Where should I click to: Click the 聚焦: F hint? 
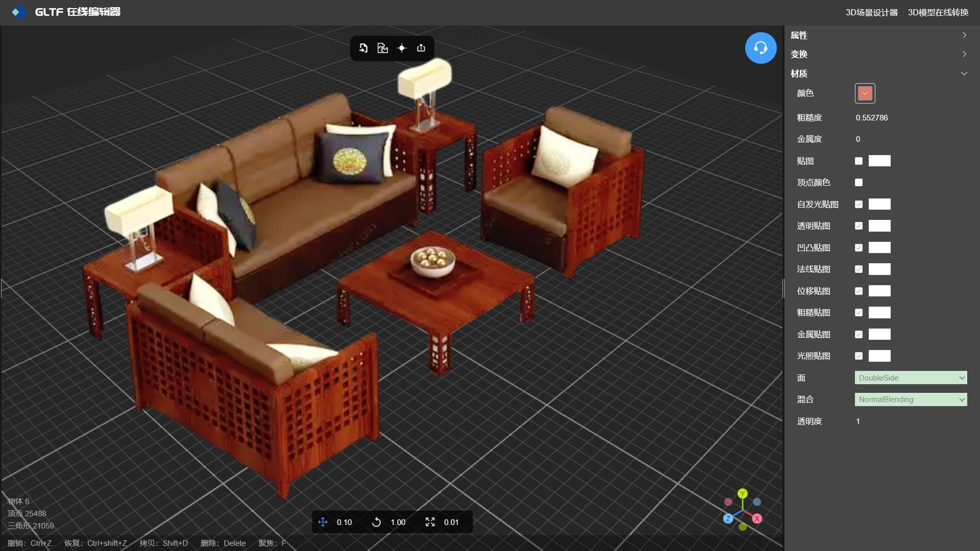272,543
